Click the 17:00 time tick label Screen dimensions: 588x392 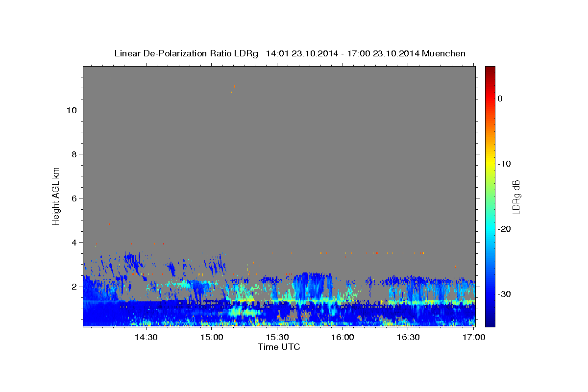pos(474,337)
